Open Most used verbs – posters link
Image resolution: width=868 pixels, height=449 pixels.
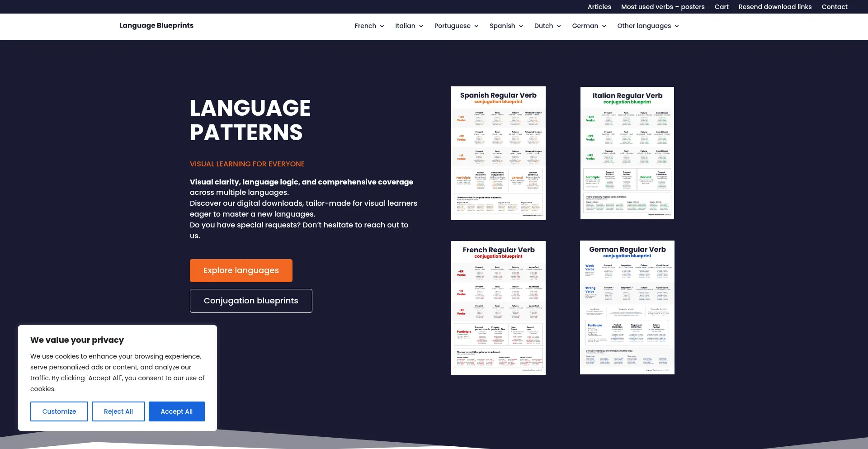pos(663,7)
